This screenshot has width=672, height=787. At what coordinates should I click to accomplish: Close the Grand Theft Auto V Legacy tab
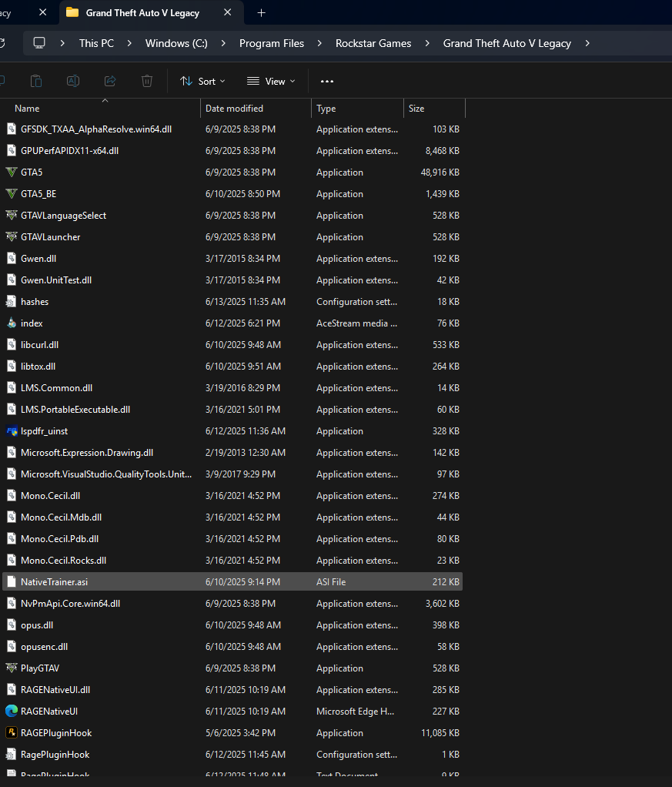227,12
